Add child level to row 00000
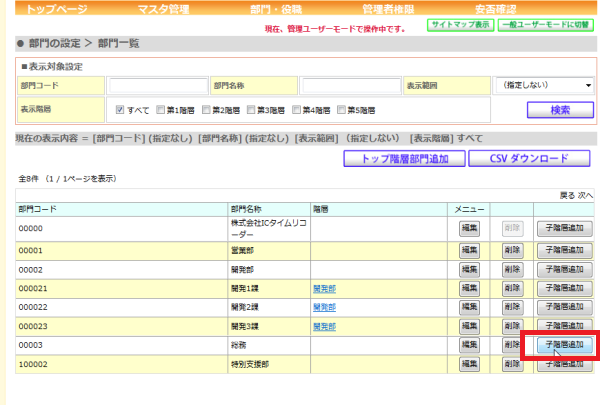Image resolution: width=600 pixels, height=405 pixels. 564,229
